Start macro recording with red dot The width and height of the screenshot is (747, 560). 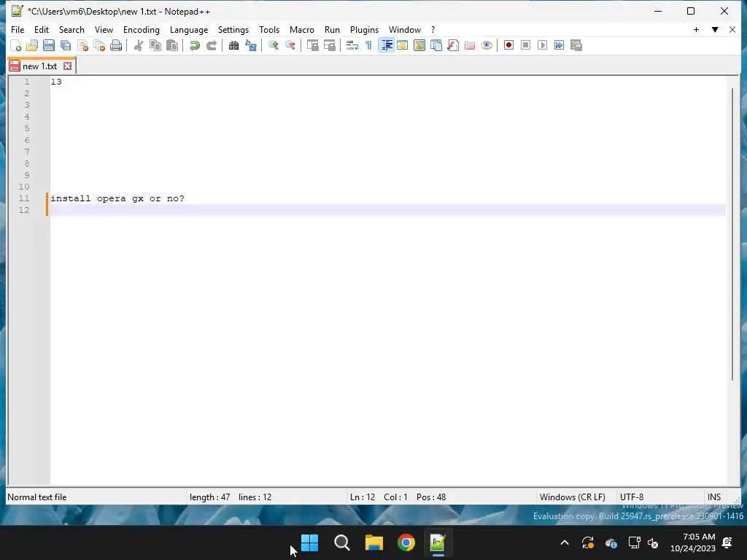[508, 45]
